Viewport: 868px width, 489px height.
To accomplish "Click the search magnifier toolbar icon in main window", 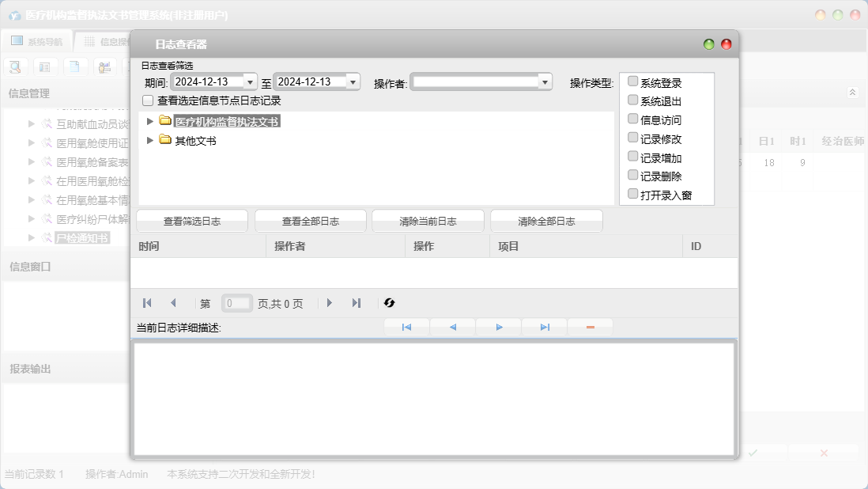I will pyautogui.click(x=16, y=67).
